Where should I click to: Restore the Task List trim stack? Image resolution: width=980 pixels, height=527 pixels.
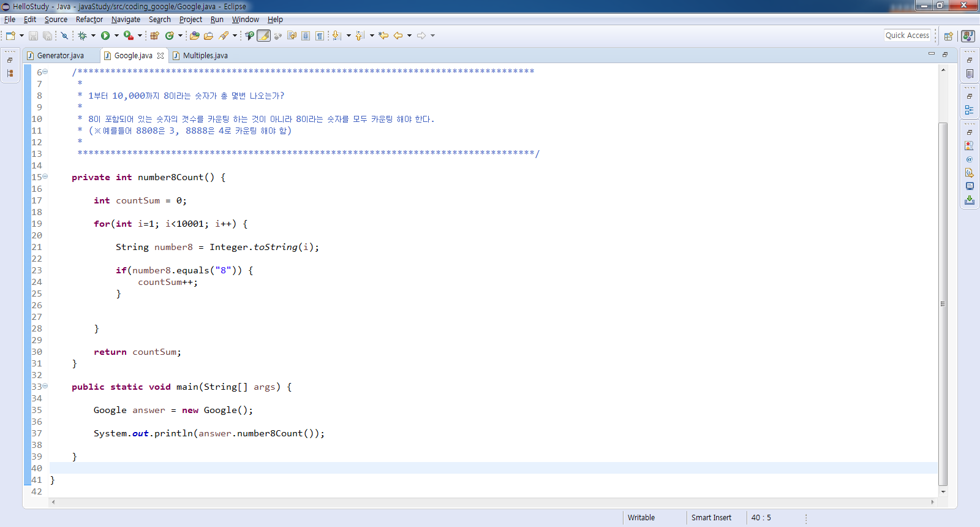[x=970, y=60]
